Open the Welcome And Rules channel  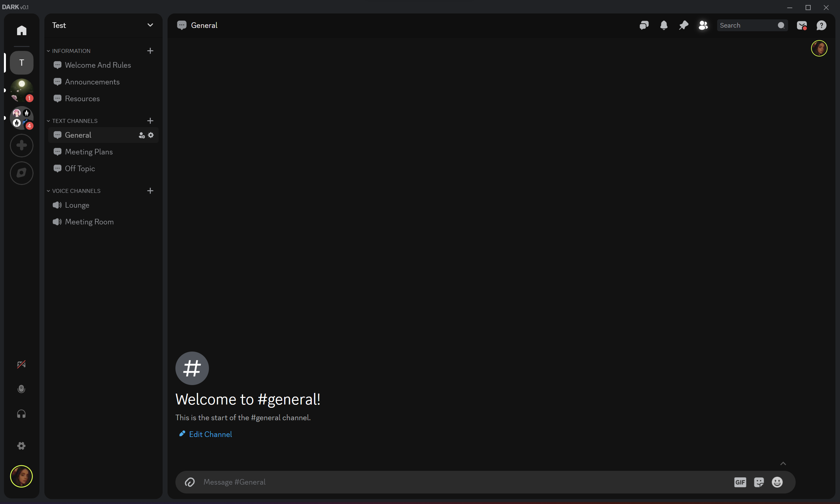point(103,65)
